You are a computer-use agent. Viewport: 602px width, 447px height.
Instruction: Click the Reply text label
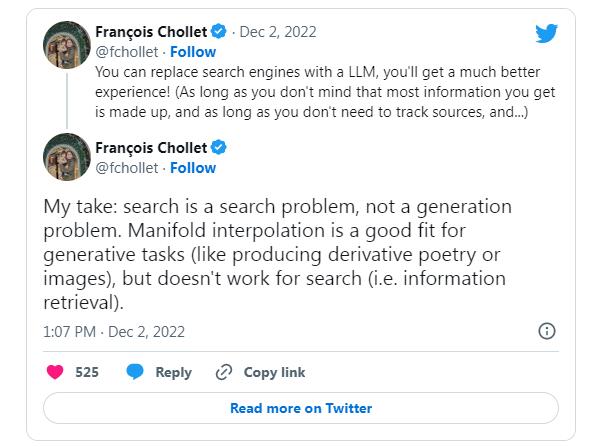(x=173, y=372)
